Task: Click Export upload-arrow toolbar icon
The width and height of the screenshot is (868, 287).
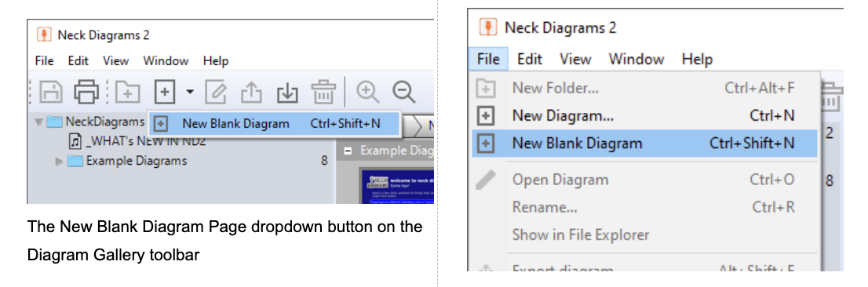Action: point(251,92)
